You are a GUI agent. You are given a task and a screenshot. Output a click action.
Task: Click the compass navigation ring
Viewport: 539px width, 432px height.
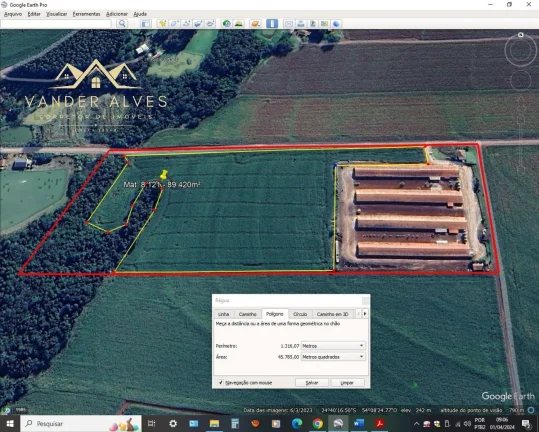click(x=520, y=50)
